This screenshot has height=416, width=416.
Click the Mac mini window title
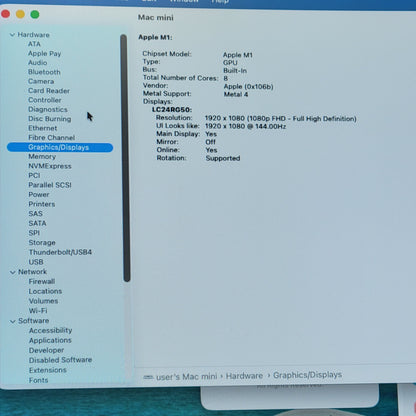click(x=156, y=17)
